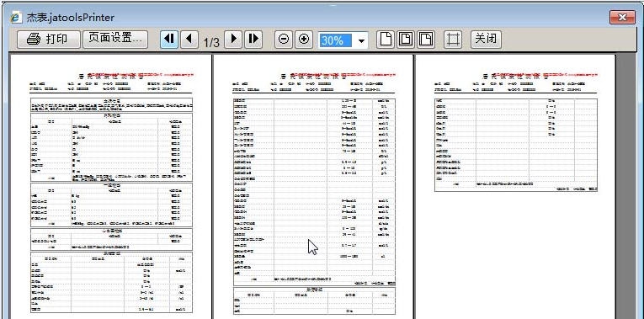Go to the next page
Viewport: 644px width, 319px height.
233,40
